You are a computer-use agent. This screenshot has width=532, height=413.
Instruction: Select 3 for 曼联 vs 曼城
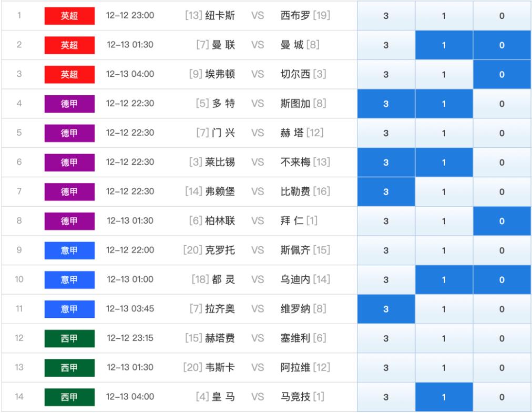386,45
